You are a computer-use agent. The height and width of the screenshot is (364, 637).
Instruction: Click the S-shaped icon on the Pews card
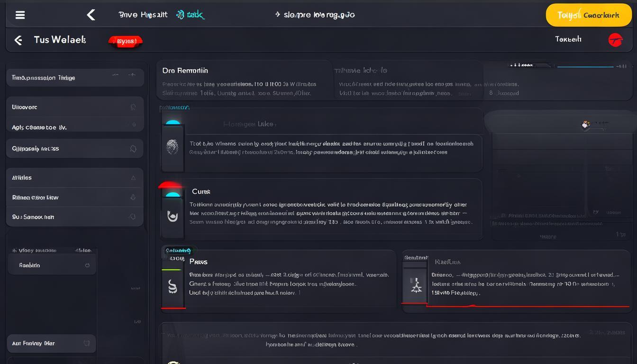coord(173,286)
